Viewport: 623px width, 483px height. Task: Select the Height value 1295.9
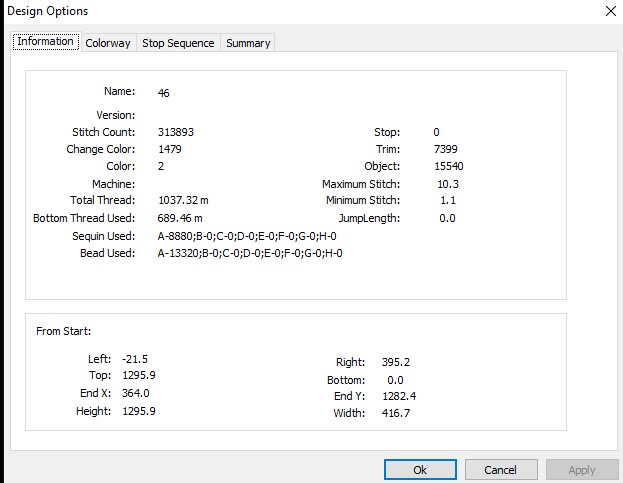pos(139,411)
